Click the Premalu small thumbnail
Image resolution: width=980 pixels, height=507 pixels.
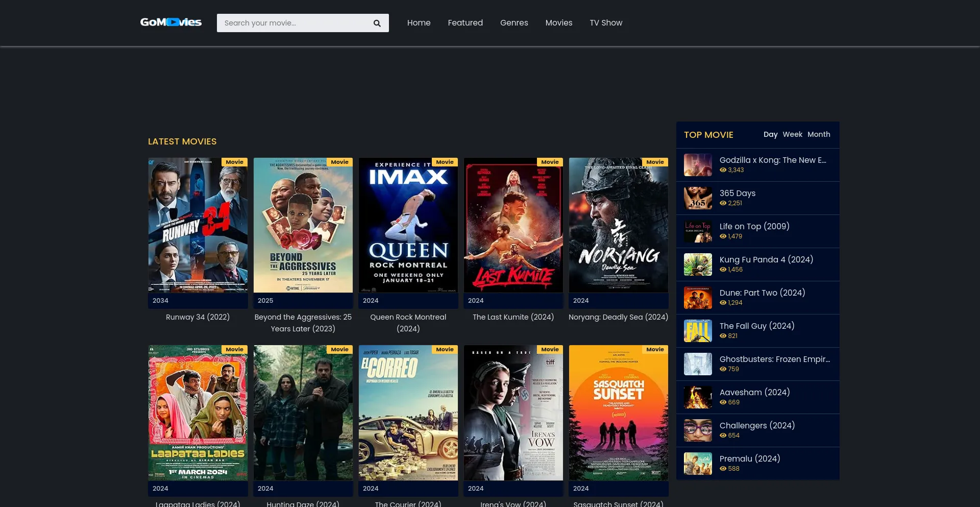tap(698, 464)
